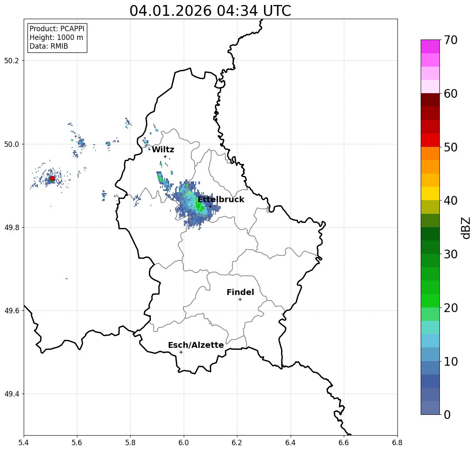This screenshot has width=476, height=451.
Task: Click the 50.2 latitude tick label
Action: [x=11, y=60]
